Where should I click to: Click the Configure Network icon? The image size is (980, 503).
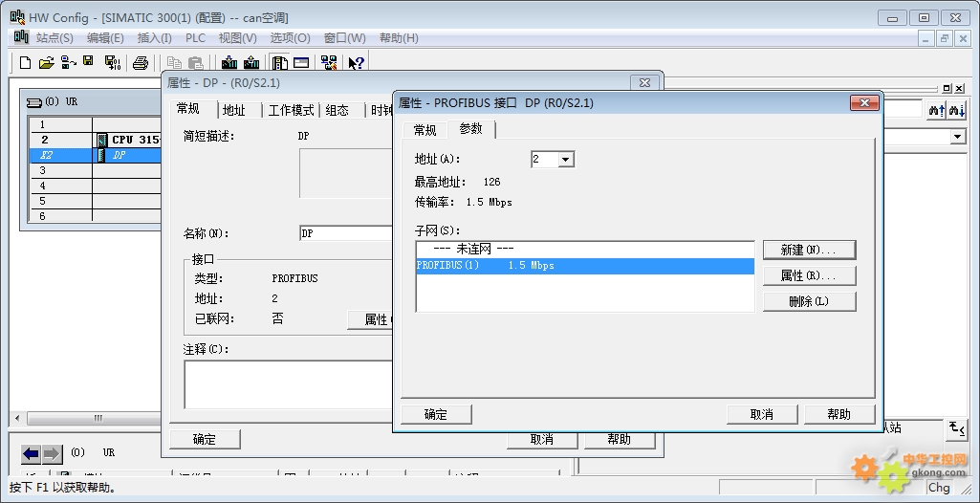coord(329,63)
